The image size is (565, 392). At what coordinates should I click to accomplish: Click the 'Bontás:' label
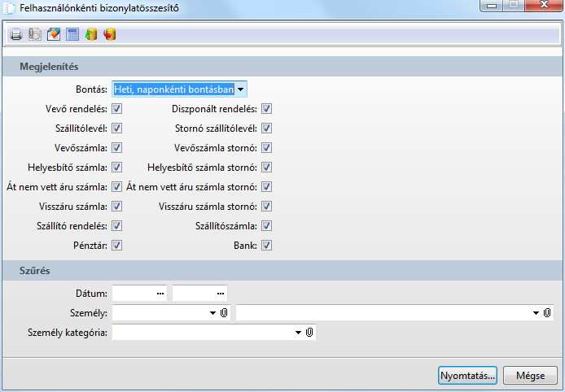click(x=91, y=89)
